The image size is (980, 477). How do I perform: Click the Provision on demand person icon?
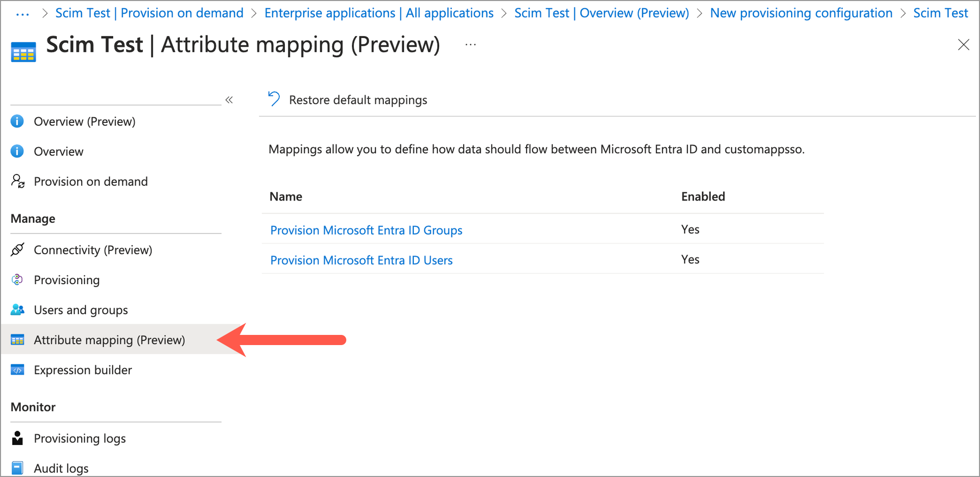(x=18, y=181)
